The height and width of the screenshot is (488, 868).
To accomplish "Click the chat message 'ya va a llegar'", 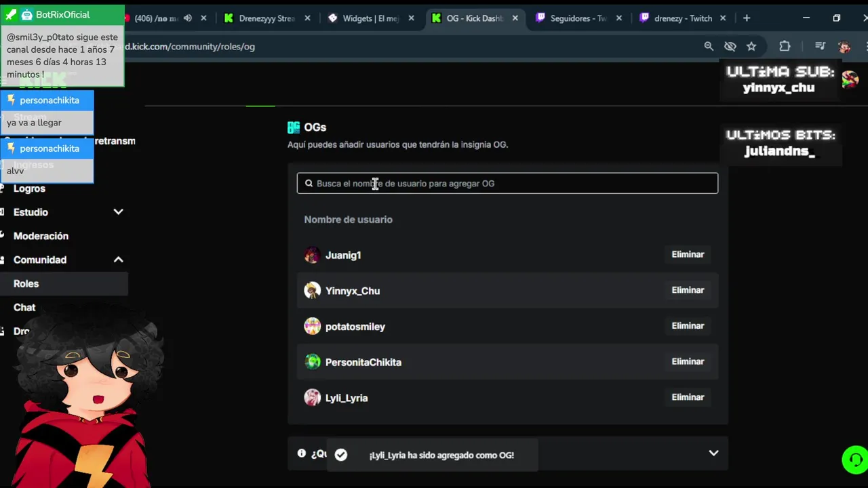I will 34,123.
